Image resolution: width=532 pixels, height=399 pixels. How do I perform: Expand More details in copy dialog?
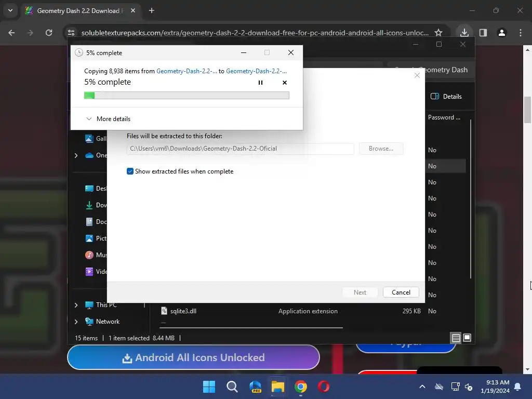(108, 119)
